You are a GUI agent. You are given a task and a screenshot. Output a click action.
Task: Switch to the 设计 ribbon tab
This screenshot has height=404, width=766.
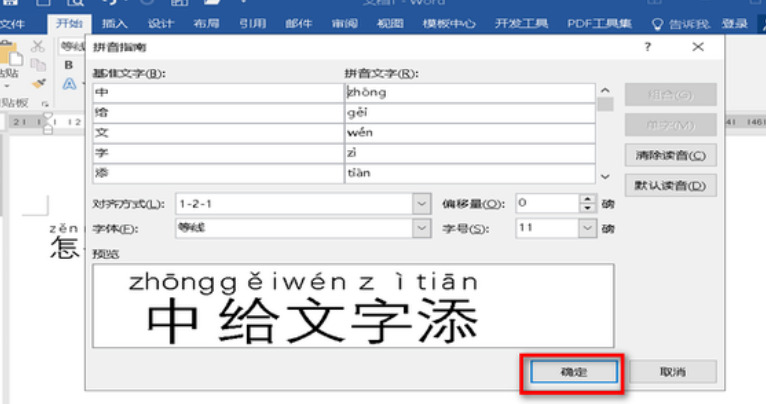160,24
